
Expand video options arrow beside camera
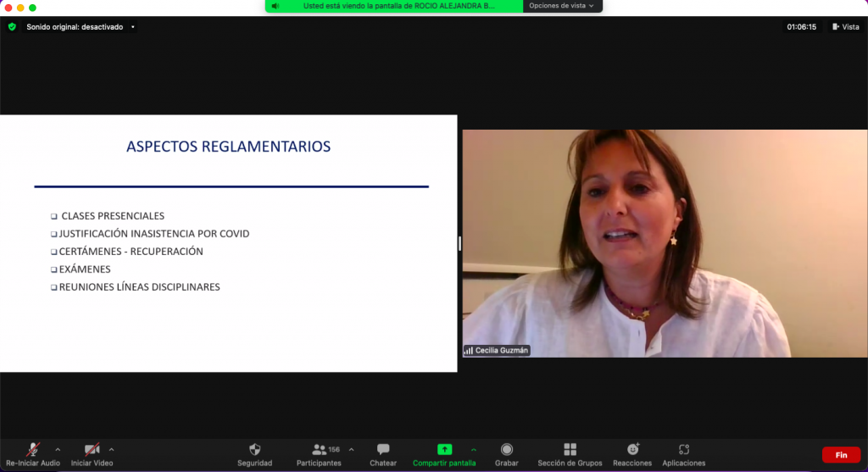pyautogui.click(x=112, y=449)
